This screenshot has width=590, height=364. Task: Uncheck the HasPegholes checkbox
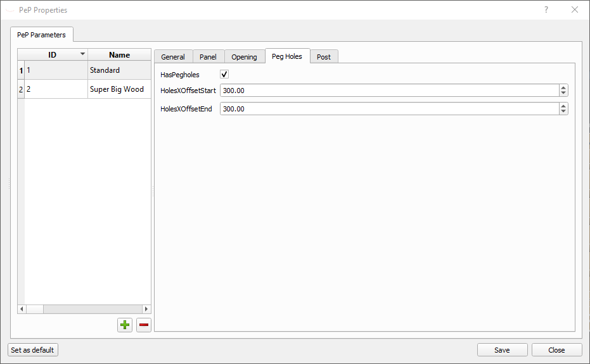pyautogui.click(x=224, y=75)
